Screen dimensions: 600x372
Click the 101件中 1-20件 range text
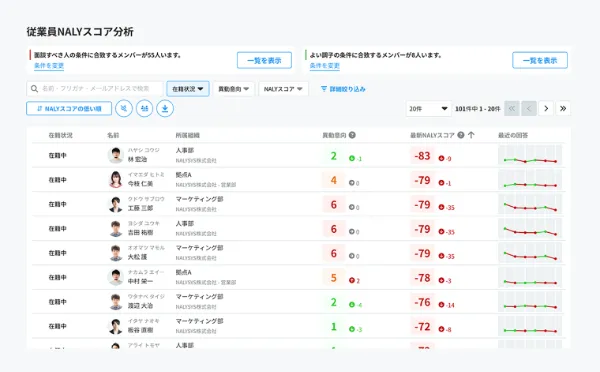(x=478, y=109)
